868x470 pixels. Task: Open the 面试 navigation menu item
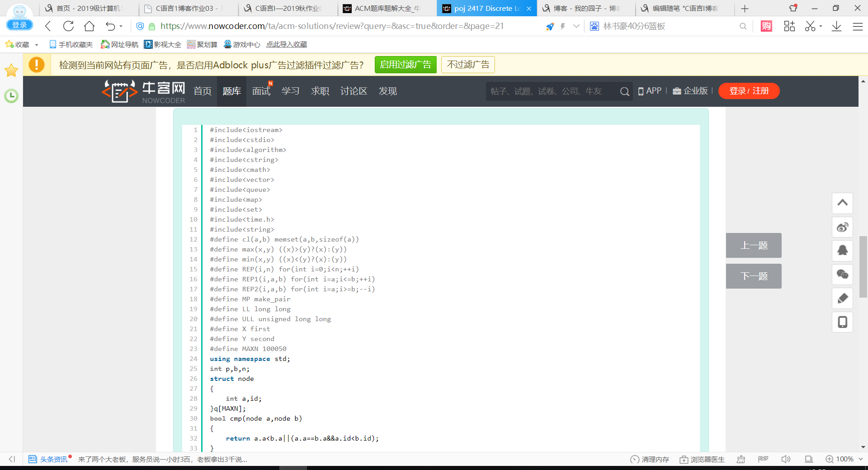click(261, 91)
